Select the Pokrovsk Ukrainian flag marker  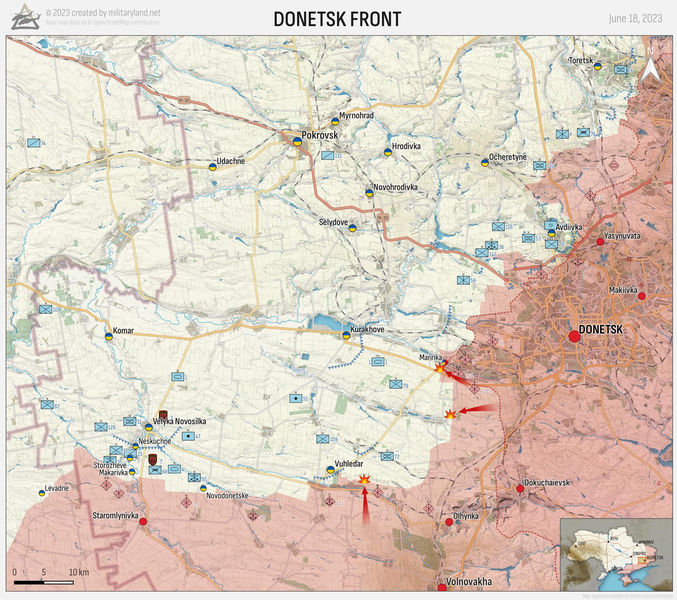297,143
